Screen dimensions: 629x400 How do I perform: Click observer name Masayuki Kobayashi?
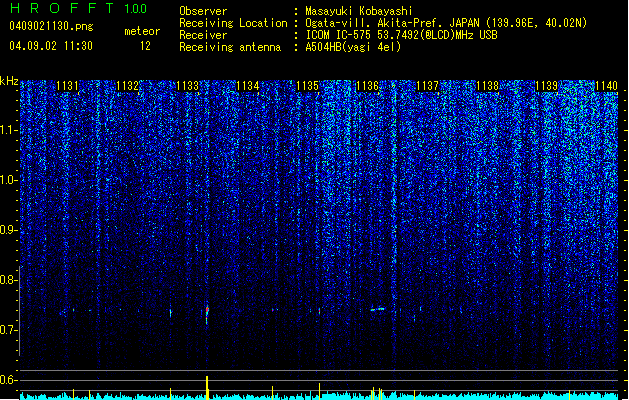click(x=359, y=11)
